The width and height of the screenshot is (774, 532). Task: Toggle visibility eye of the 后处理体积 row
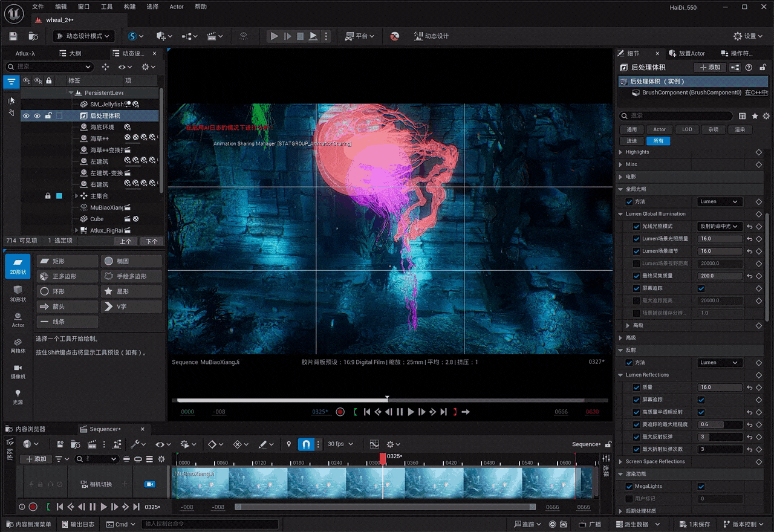pyautogui.click(x=26, y=115)
